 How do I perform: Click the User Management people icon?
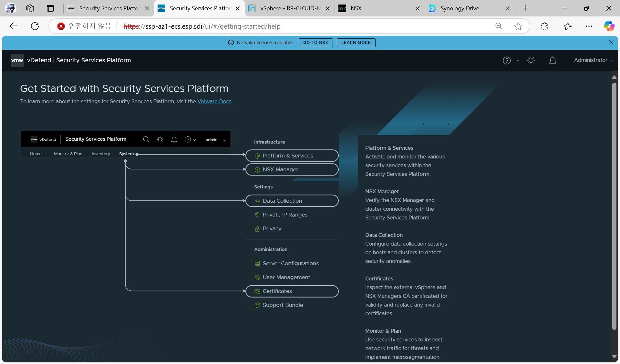(x=257, y=278)
